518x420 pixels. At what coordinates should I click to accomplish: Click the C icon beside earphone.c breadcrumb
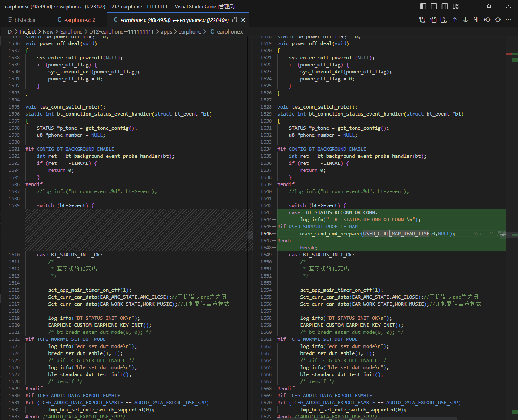coord(212,31)
